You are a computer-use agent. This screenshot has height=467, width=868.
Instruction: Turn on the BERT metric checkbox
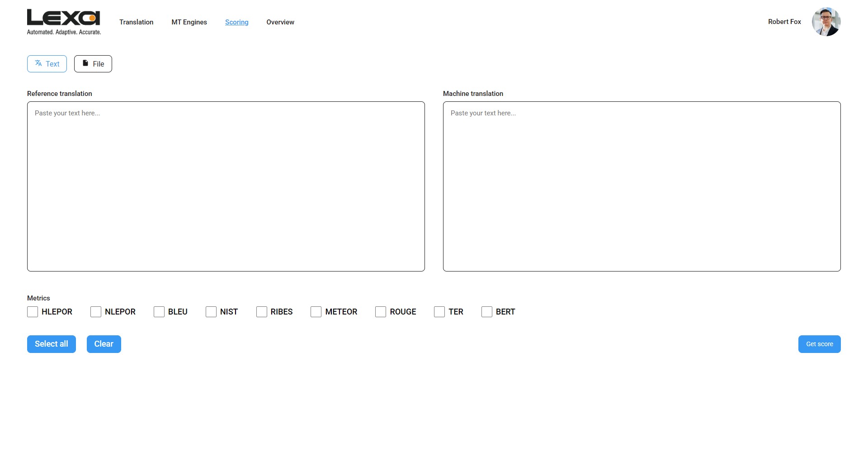(487, 312)
